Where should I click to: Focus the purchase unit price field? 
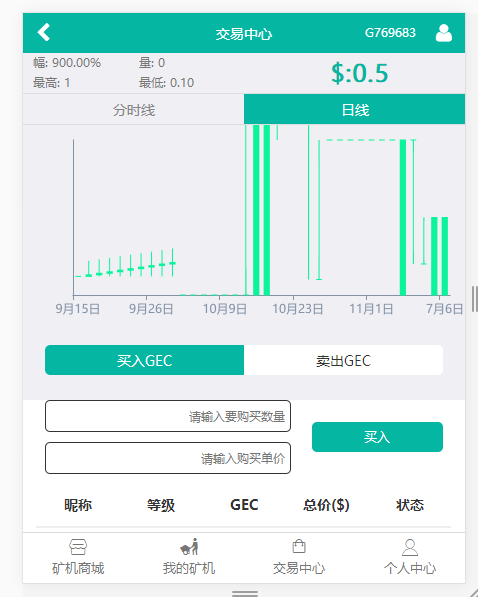click(168, 458)
